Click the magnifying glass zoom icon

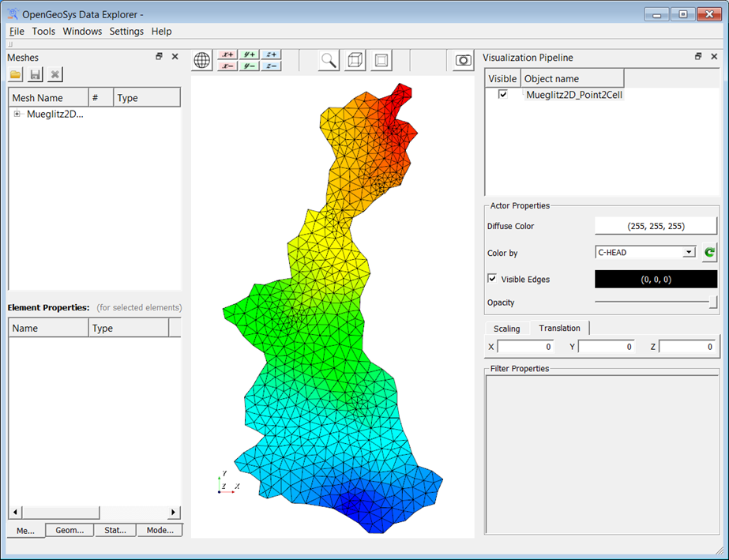[329, 60]
